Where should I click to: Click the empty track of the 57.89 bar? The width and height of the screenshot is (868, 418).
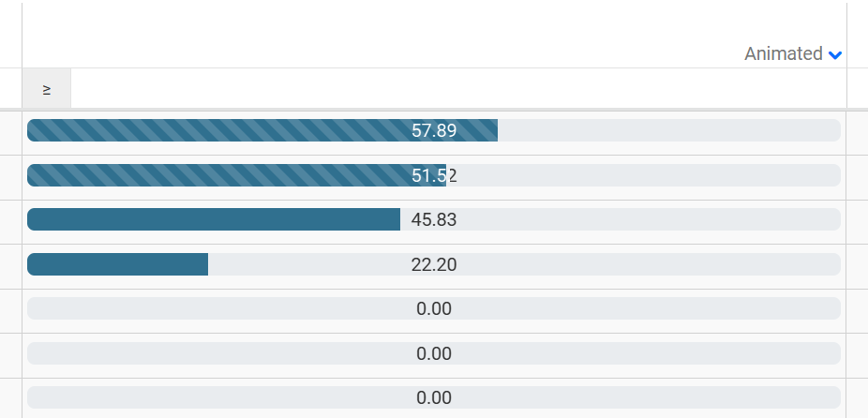coord(667,130)
